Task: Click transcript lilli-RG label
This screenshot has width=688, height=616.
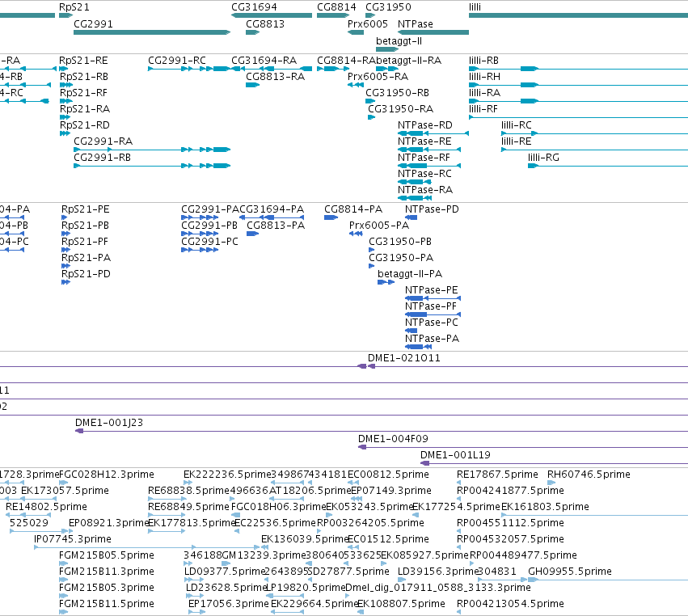Action: click(x=543, y=158)
